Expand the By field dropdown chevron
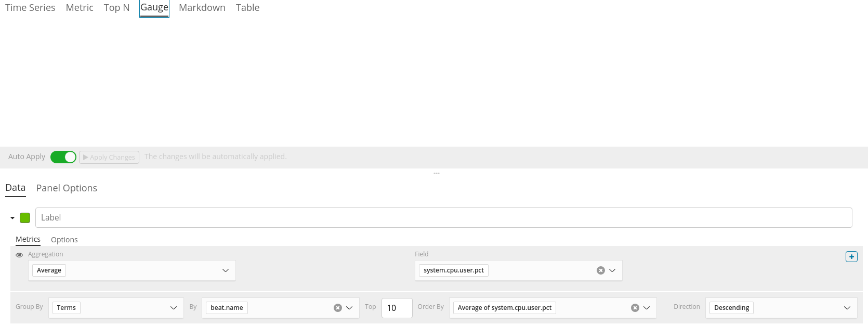The image size is (868, 325). point(349,308)
